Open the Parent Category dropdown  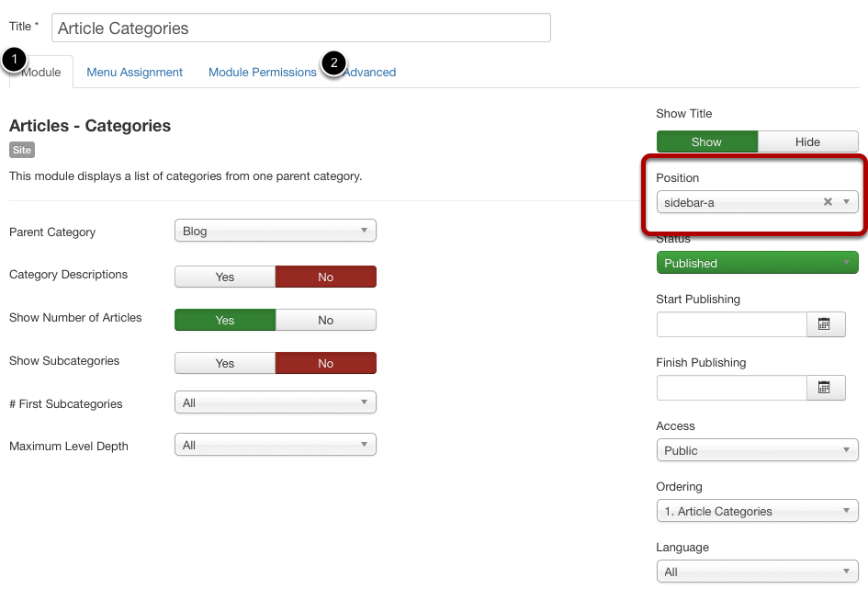pyautogui.click(x=276, y=231)
